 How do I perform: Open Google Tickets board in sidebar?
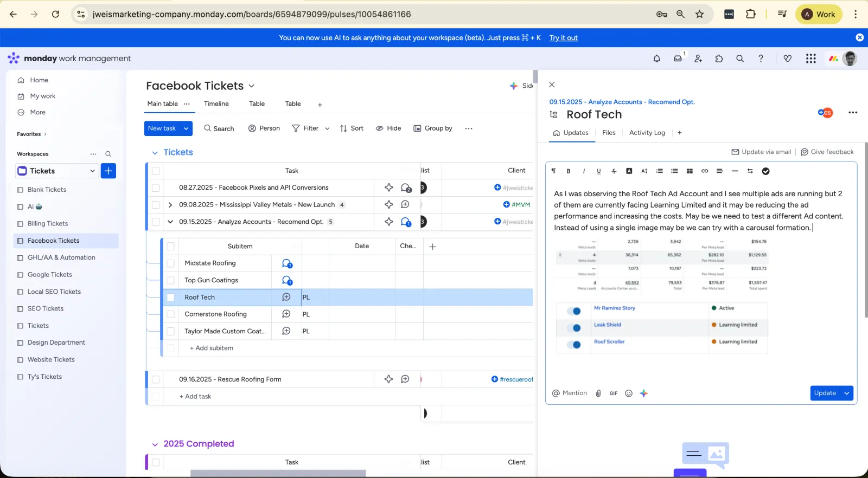pyautogui.click(x=50, y=275)
